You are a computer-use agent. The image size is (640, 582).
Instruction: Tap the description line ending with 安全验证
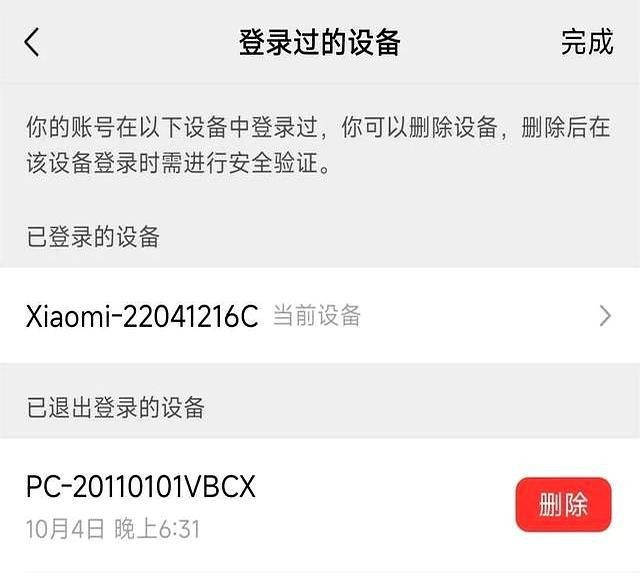click(x=178, y=163)
